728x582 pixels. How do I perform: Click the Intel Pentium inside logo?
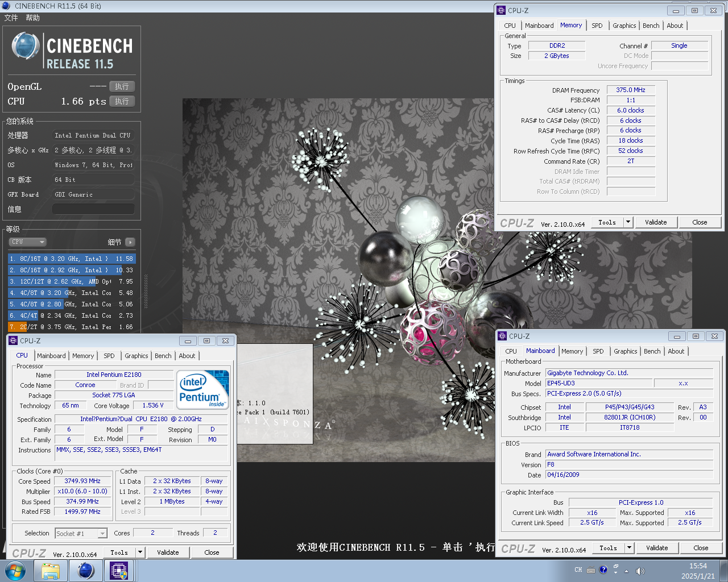click(203, 389)
